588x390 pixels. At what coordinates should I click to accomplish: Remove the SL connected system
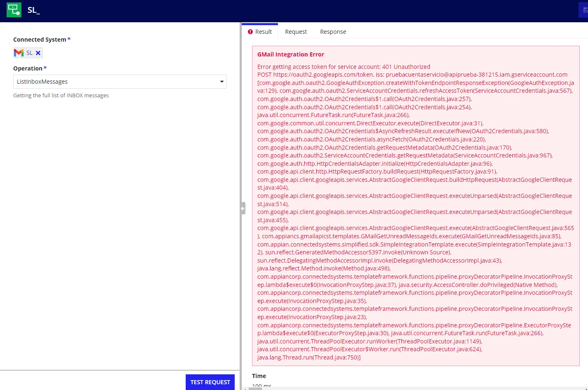pos(38,53)
